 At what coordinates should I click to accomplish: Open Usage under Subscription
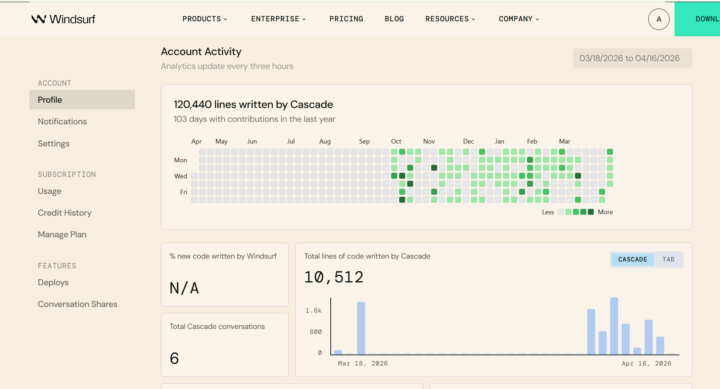49,191
